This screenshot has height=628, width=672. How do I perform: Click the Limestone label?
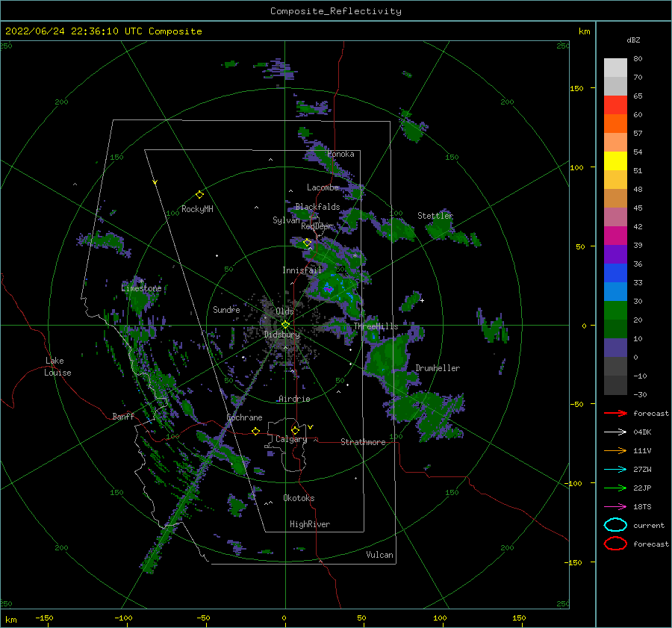tap(141, 288)
